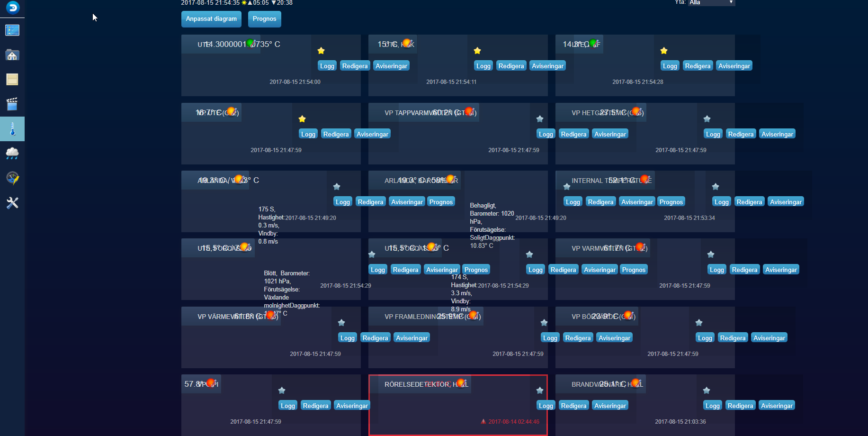Click the thermometer icon on VP TAPPVARMVATTEN card
This screenshot has width=868, height=436.
click(469, 112)
